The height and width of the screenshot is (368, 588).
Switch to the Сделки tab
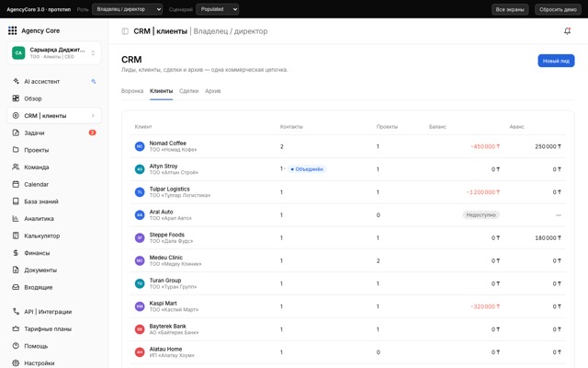[189, 91]
